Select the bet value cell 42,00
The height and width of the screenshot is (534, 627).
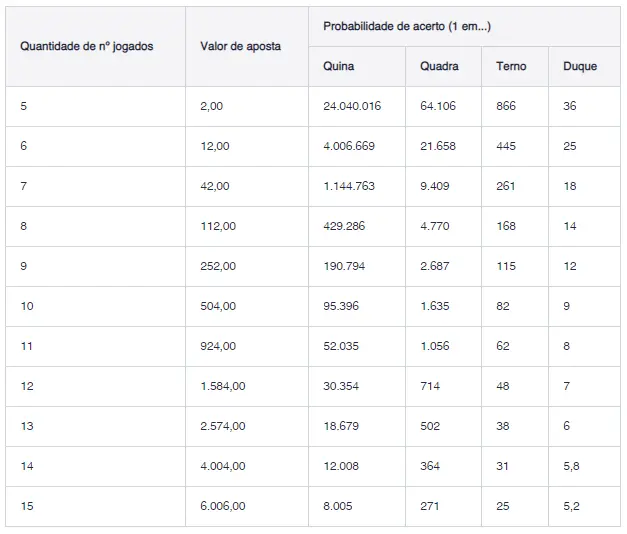(x=215, y=186)
